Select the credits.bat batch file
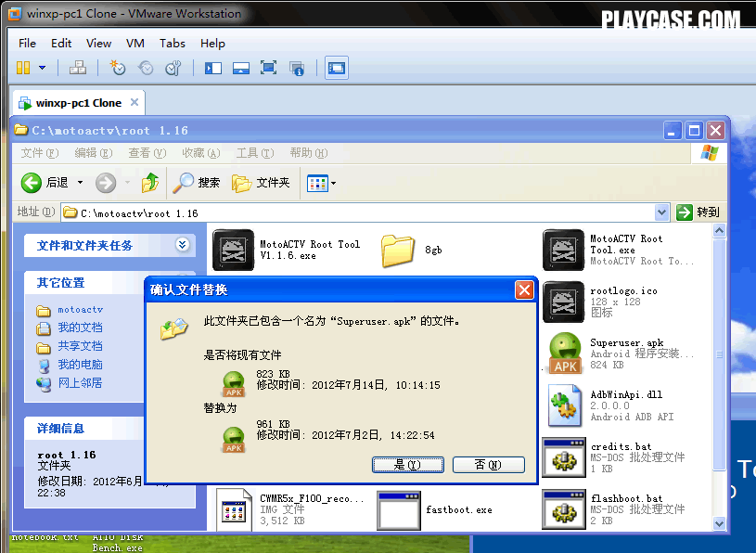This screenshot has width=756, height=553. pyautogui.click(x=564, y=457)
